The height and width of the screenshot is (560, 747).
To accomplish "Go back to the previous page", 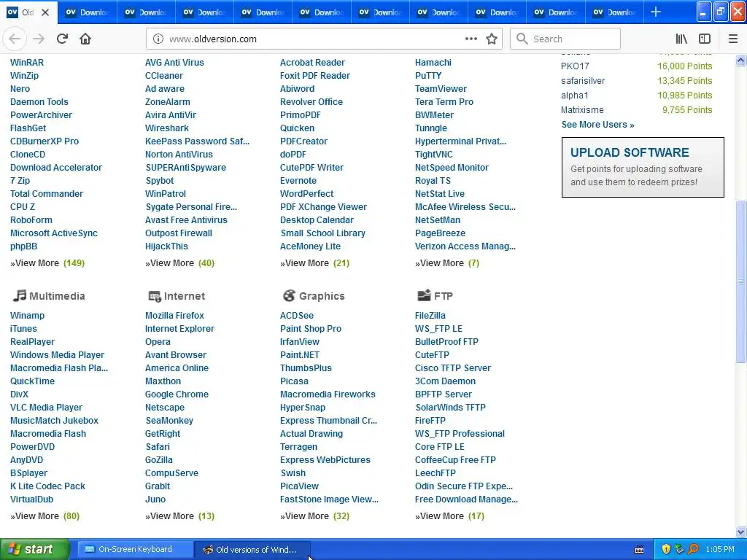I will click(15, 39).
